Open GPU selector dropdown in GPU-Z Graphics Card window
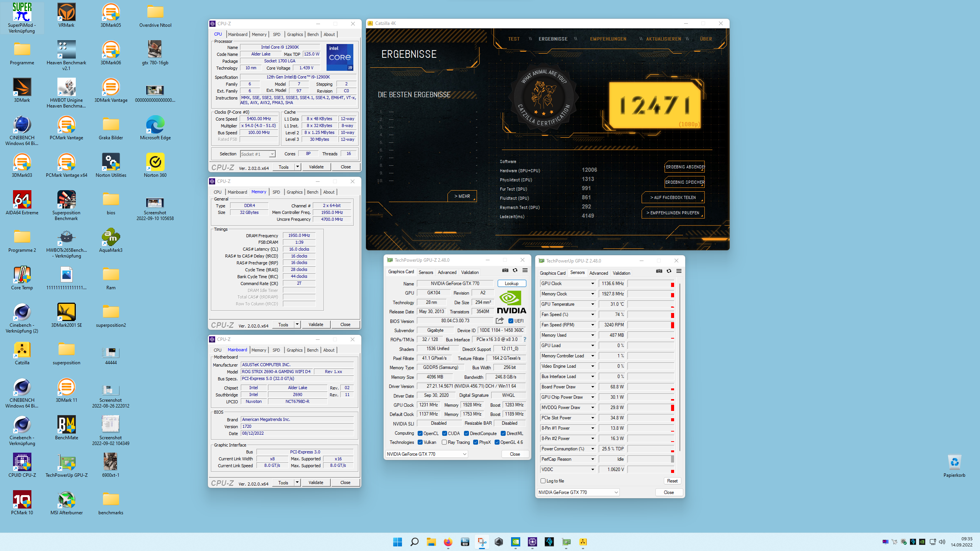Image resolution: width=980 pixels, height=551 pixels. [426, 454]
